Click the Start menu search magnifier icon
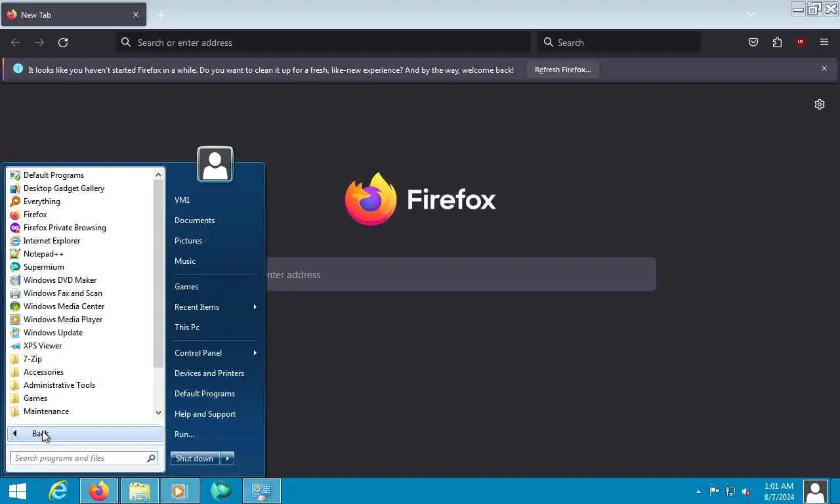840x504 pixels. pyautogui.click(x=151, y=458)
